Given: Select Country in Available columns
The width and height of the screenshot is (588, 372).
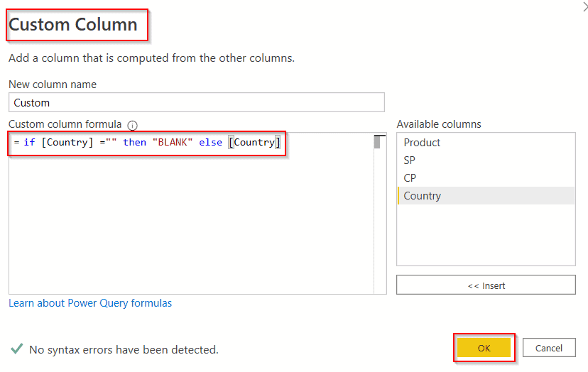Looking at the screenshot, I should 486,196.
